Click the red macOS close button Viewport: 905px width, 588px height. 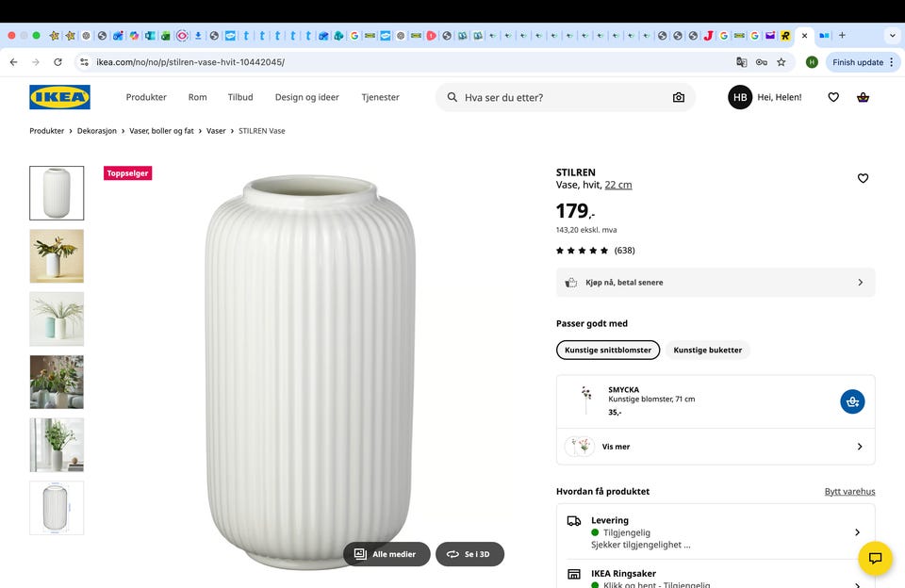[11, 36]
